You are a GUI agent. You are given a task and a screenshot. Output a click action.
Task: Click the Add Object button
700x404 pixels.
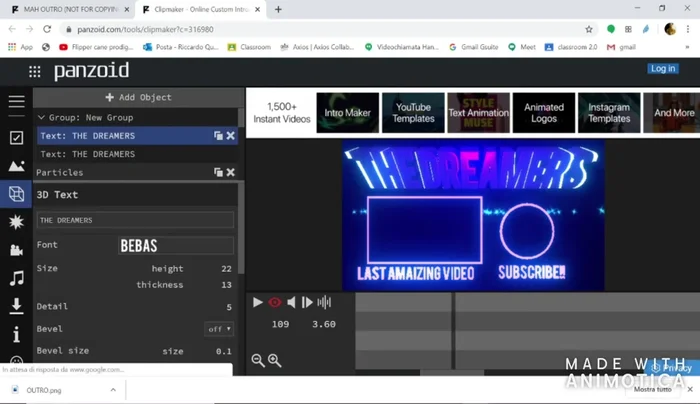coord(138,97)
